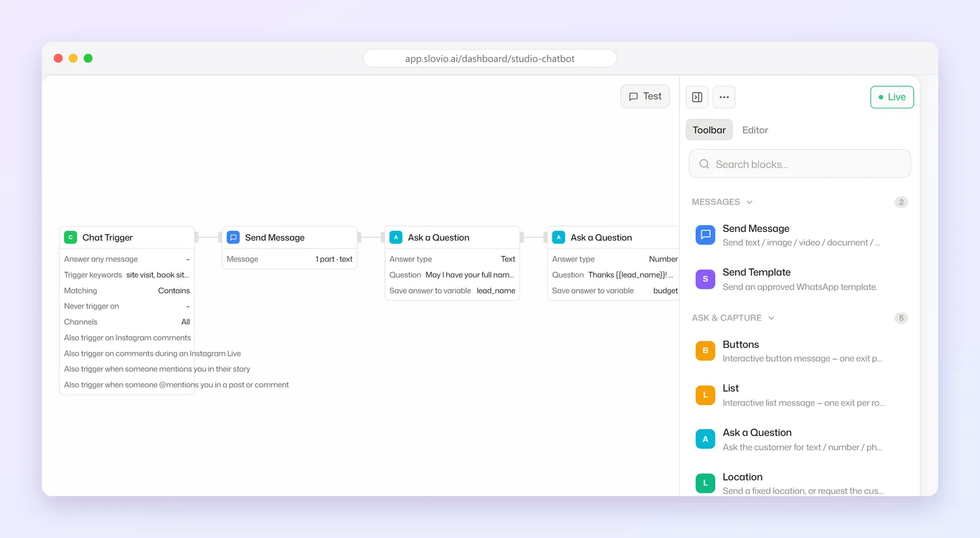Select the Send Template block title

tap(756, 272)
